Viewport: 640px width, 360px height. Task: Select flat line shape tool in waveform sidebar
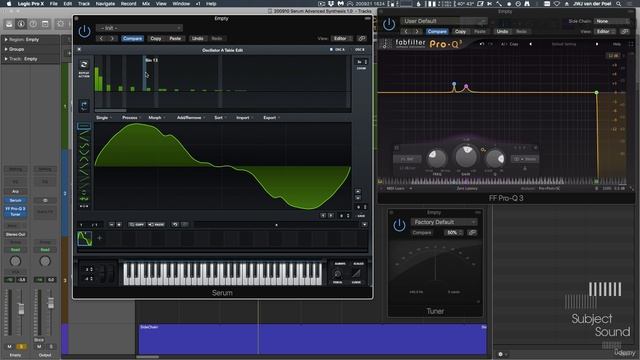tap(84, 126)
